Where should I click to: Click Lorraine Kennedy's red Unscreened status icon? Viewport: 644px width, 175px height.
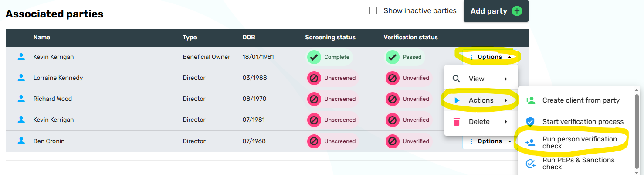point(314,78)
